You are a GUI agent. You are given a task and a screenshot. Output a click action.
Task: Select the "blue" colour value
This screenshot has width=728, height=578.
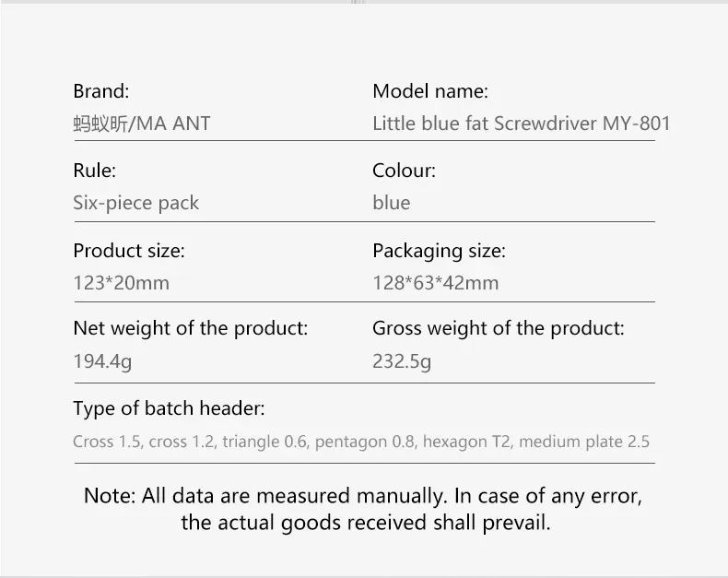(392, 203)
